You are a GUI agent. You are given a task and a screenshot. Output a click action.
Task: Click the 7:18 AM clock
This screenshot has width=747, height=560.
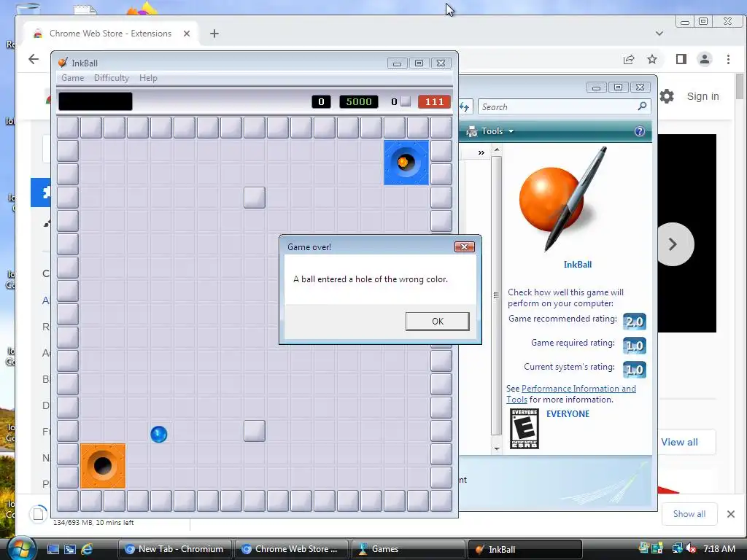coord(719,548)
